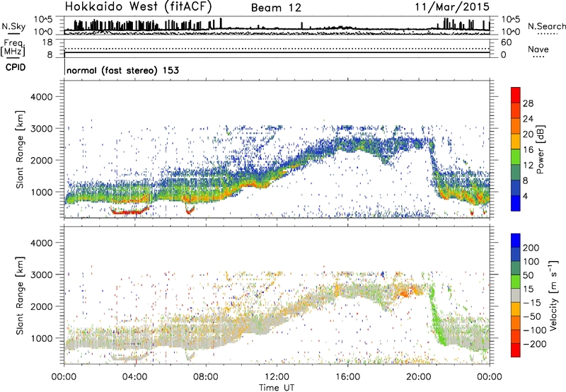
Task: Click the 'Time UT' axis label
Action: (x=277, y=388)
